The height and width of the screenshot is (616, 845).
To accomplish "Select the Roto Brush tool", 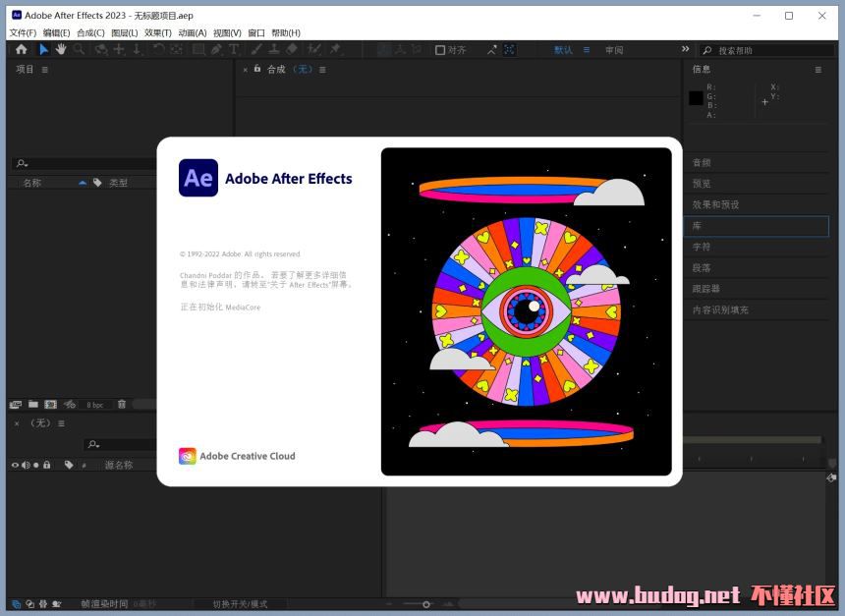I will [313, 49].
